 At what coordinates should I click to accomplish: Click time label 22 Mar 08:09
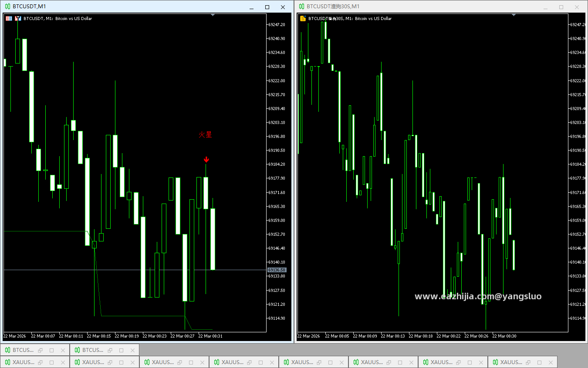365,336
